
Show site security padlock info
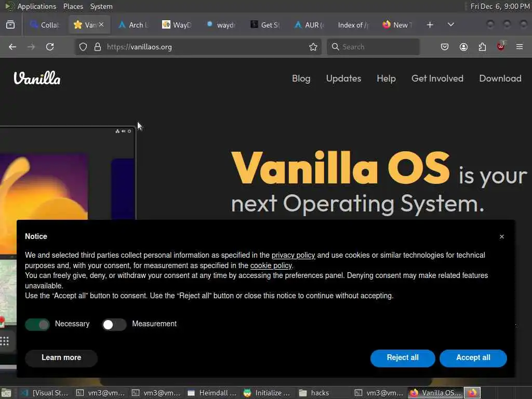point(98,47)
